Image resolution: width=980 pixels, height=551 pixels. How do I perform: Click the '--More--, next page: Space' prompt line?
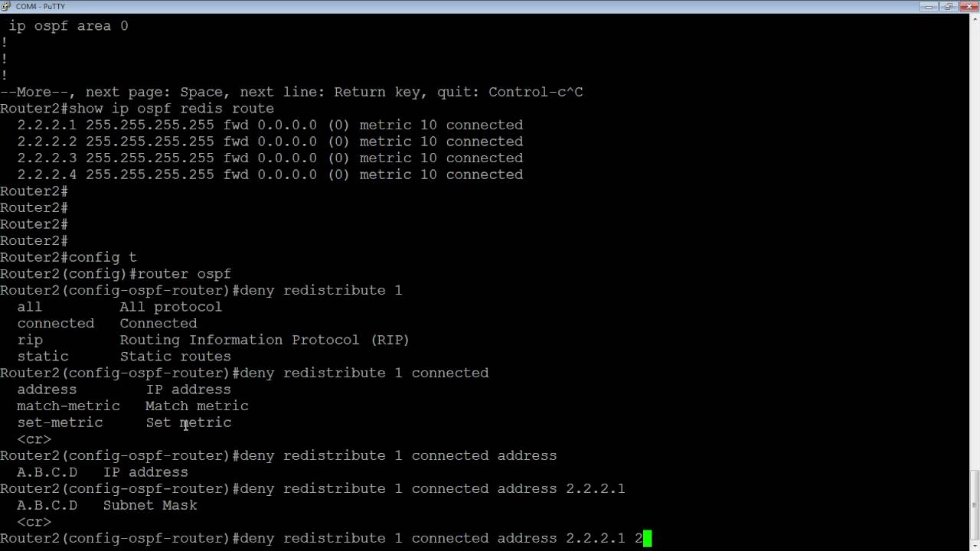292,92
